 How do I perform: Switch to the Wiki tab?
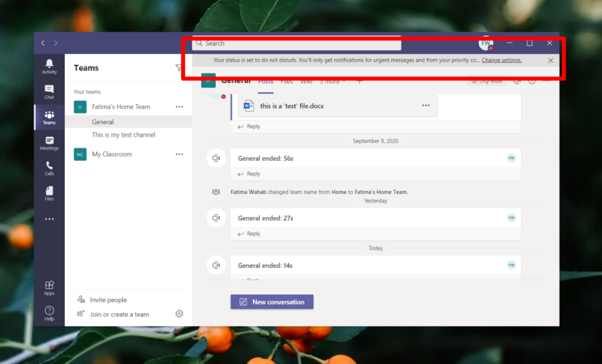(x=306, y=82)
